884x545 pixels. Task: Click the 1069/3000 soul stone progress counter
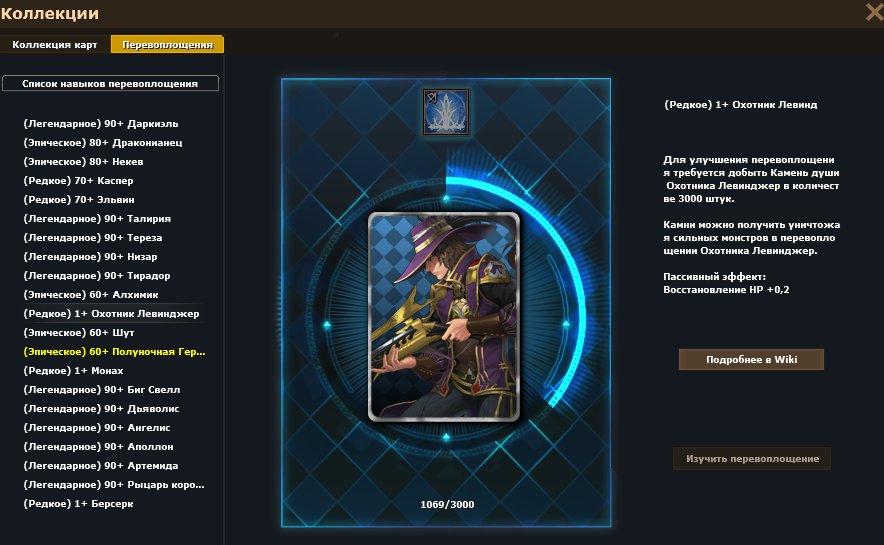[x=447, y=504]
